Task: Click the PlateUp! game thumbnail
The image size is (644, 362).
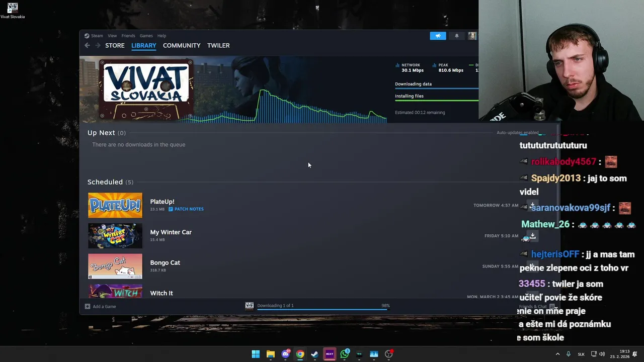Action: [115, 205]
